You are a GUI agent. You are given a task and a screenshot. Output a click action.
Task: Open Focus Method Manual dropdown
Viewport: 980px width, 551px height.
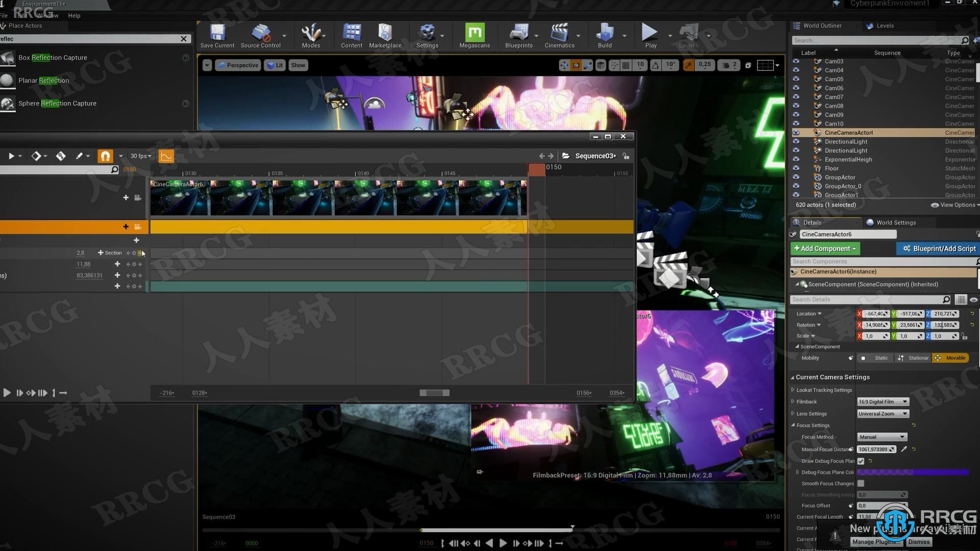(881, 437)
